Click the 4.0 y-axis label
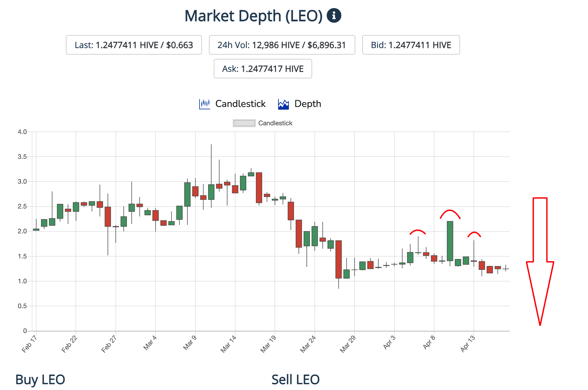Screen dimensions: 588x390 tap(22, 132)
